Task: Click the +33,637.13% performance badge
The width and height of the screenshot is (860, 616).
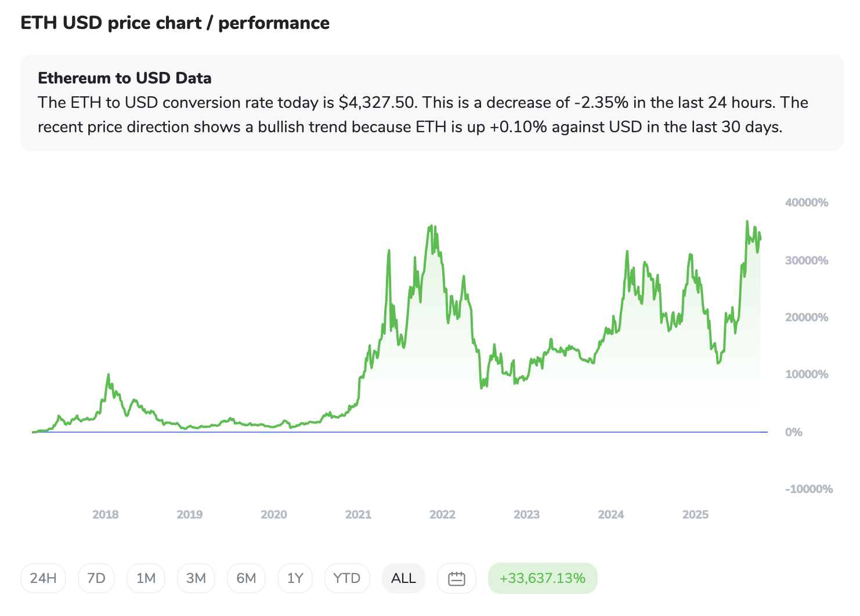Action: coord(543,578)
